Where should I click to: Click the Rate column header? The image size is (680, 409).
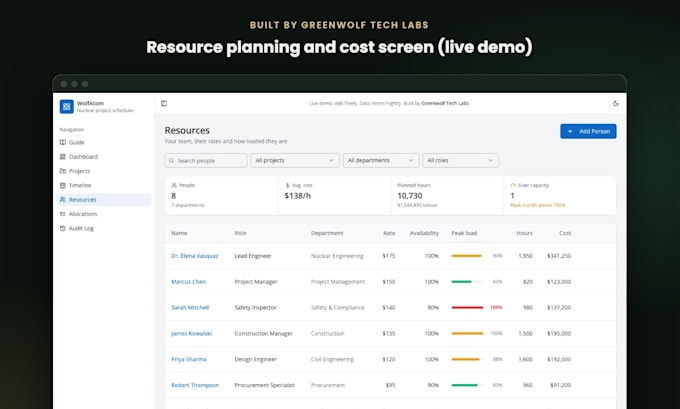(x=389, y=233)
